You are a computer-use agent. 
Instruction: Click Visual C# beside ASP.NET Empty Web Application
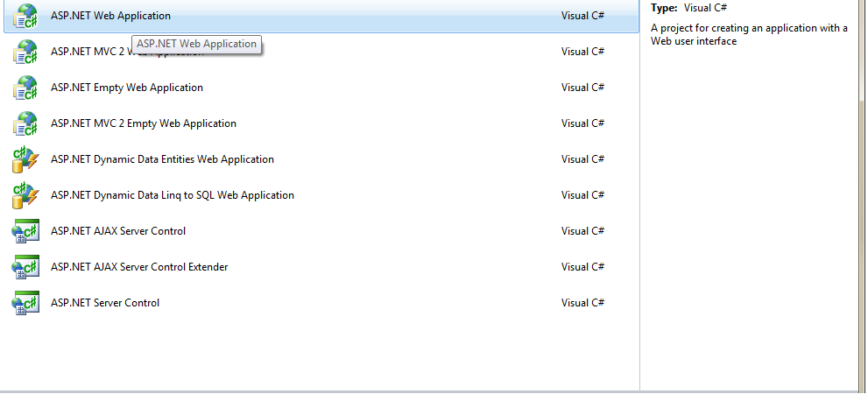click(x=582, y=88)
